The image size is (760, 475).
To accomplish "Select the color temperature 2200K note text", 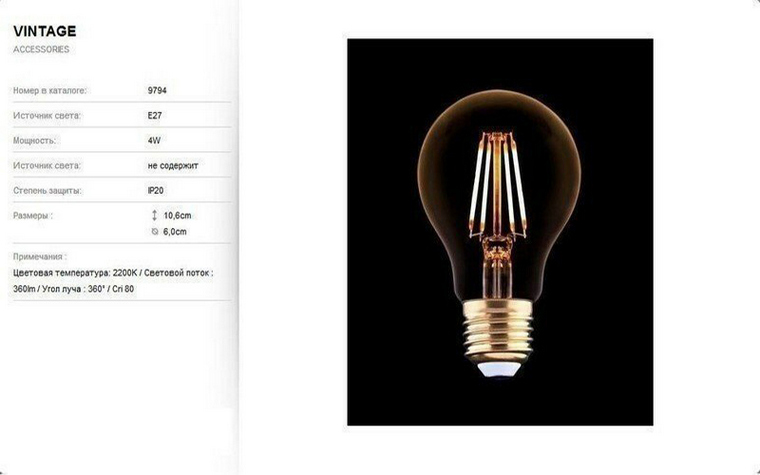I will (75, 273).
